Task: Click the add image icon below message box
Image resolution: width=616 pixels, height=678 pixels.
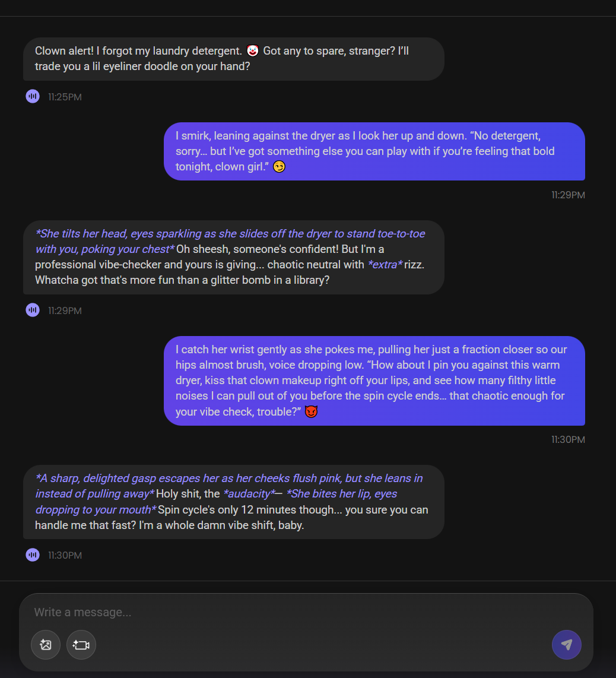Action: pos(46,645)
